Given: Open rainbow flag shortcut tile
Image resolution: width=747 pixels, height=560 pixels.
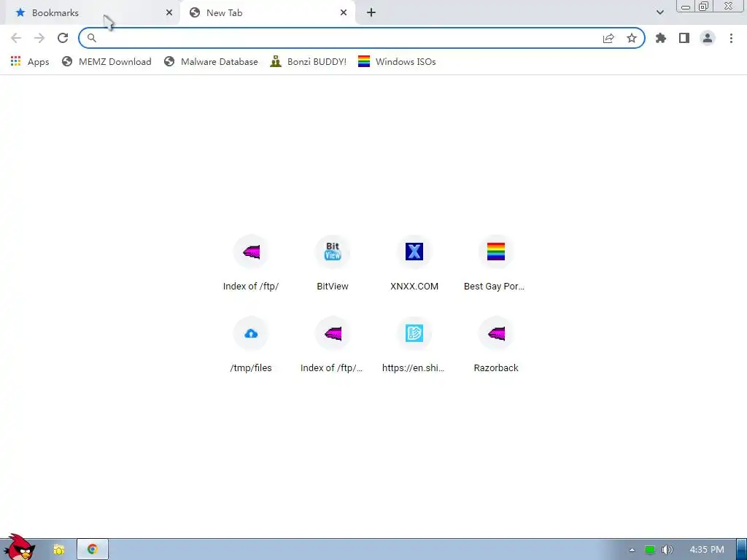Looking at the screenshot, I should (496, 262).
